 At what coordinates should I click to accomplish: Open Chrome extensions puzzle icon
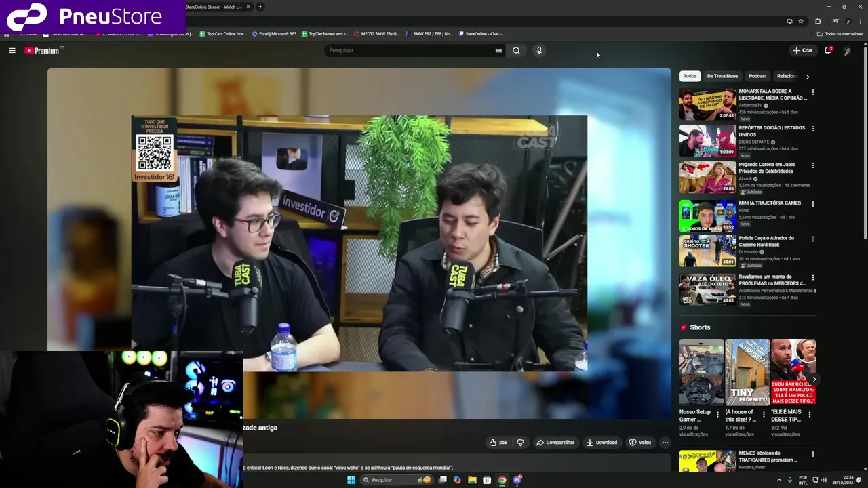point(818,21)
